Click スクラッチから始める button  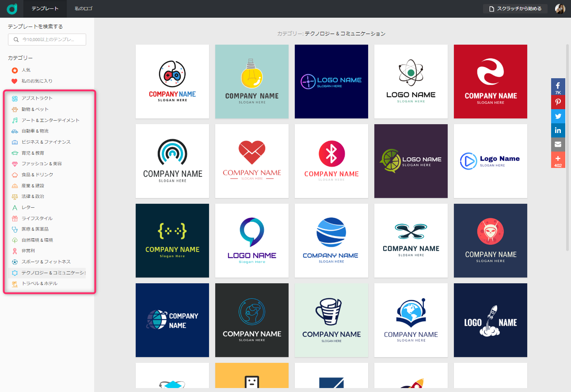pyautogui.click(x=515, y=8)
